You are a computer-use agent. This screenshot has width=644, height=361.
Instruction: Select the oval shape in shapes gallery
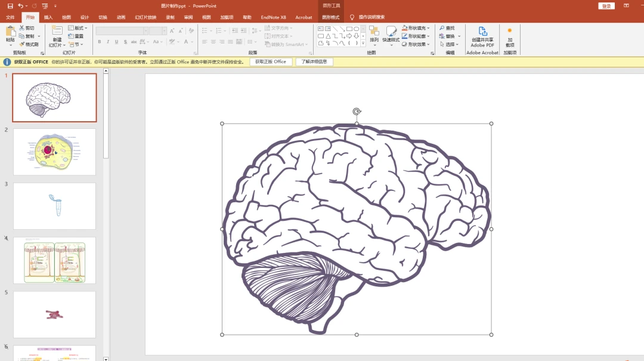tap(356, 29)
